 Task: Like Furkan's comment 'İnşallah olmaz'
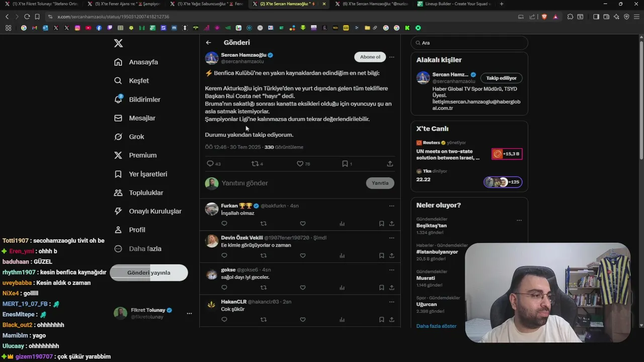pos(303,224)
